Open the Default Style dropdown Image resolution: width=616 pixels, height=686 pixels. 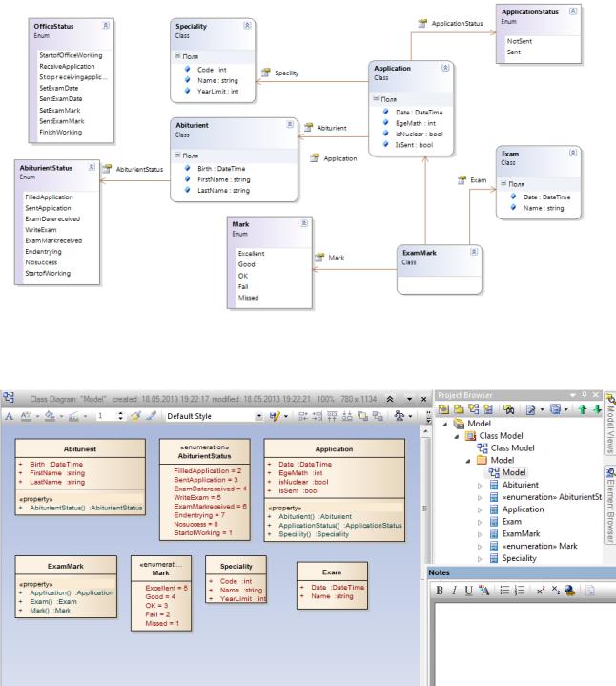258,417
